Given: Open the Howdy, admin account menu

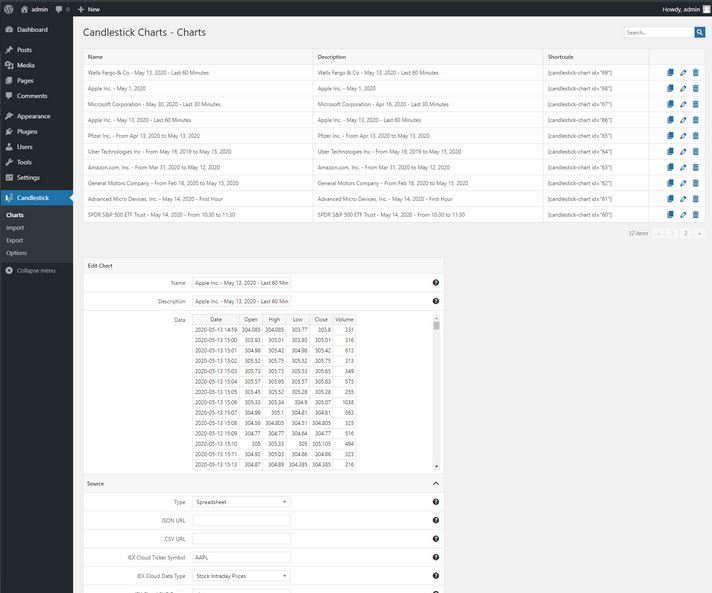Looking at the screenshot, I should pos(686,9).
